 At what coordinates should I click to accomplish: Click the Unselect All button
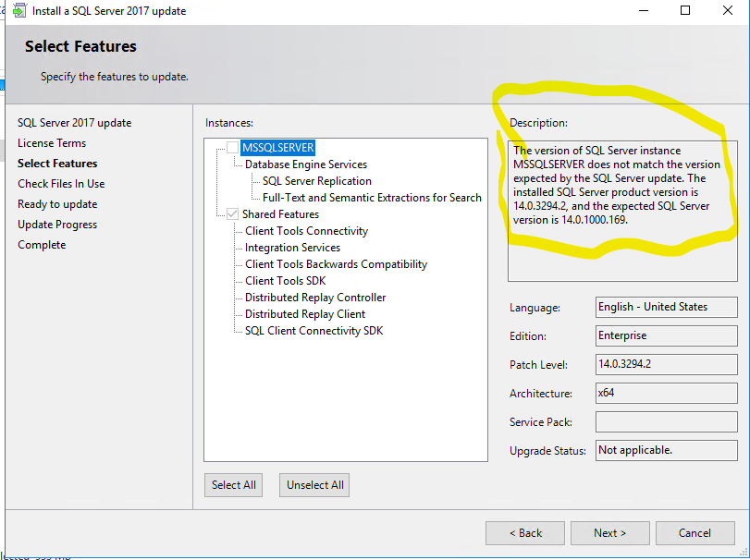(313, 484)
